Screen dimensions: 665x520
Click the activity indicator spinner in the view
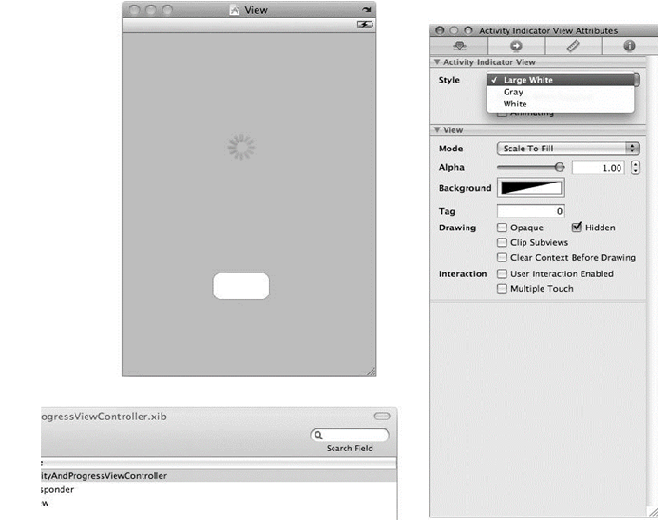pyautogui.click(x=241, y=148)
